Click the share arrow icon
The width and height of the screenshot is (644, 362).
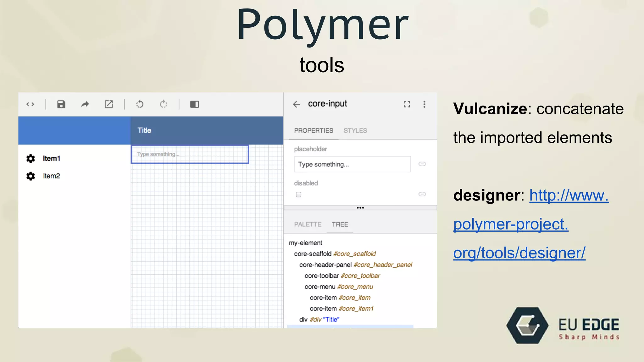(x=85, y=104)
